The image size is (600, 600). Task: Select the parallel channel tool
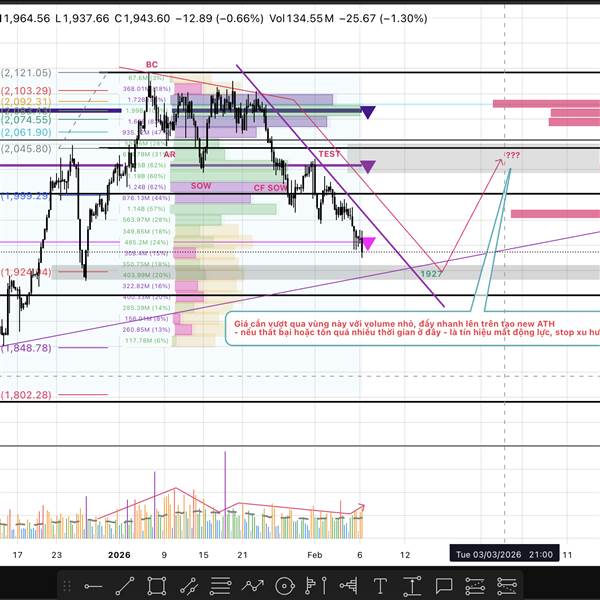tap(189, 586)
